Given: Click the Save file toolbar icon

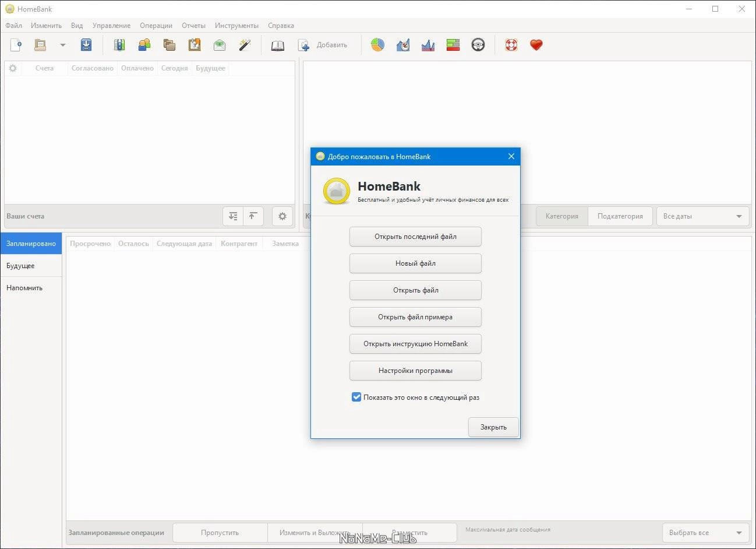Looking at the screenshot, I should pos(86,45).
